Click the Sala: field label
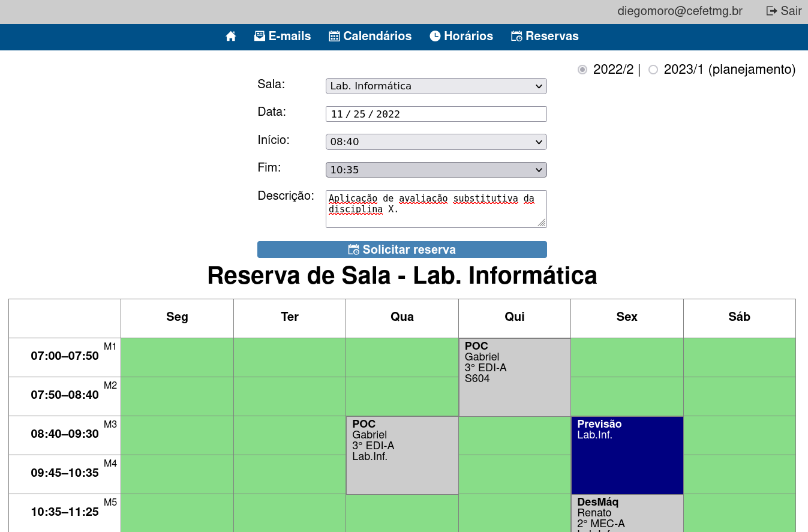 (x=271, y=84)
